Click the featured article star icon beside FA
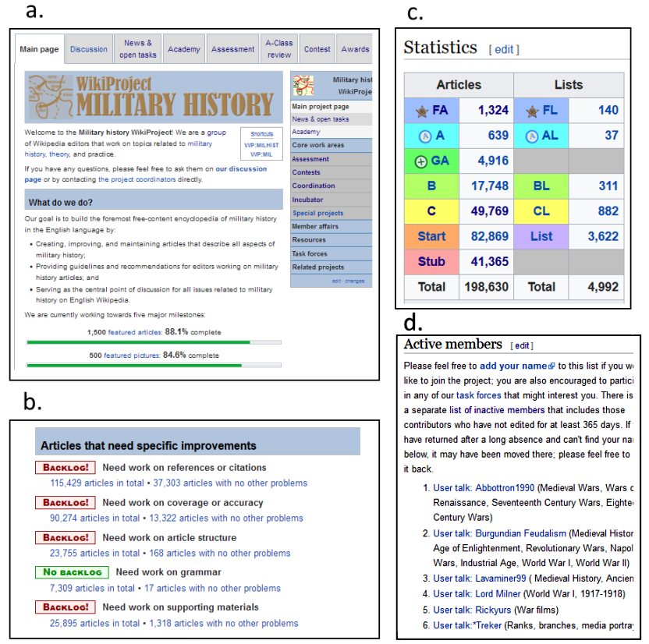649x644 pixels. tap(422, 111)
